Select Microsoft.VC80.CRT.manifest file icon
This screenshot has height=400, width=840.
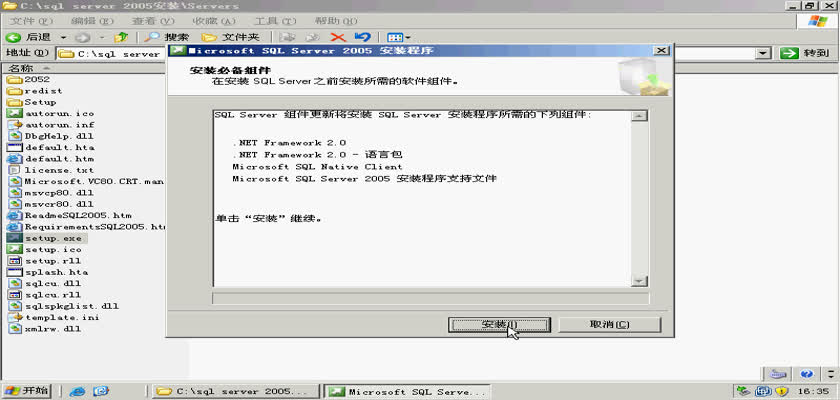pos(15,181)
